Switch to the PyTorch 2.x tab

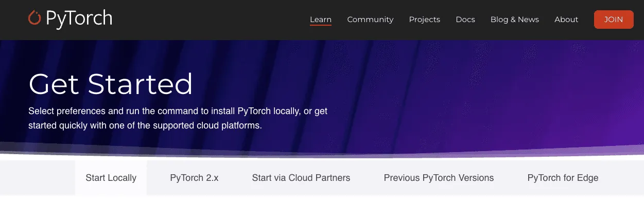click(x=194, y=178)
